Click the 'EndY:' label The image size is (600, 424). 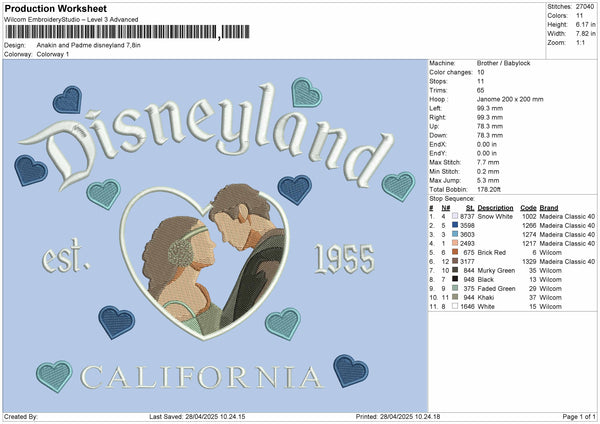[x=438, y=153]
